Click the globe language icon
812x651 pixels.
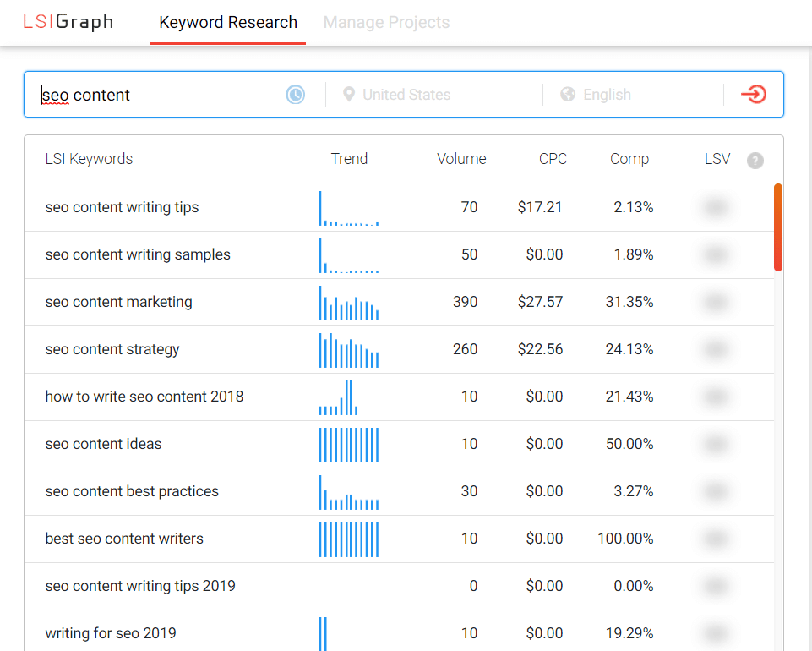coord(568,95)
